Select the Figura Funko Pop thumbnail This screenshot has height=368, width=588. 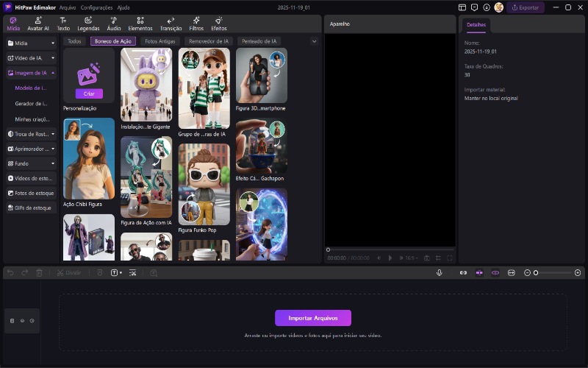[x=204, y=184]
